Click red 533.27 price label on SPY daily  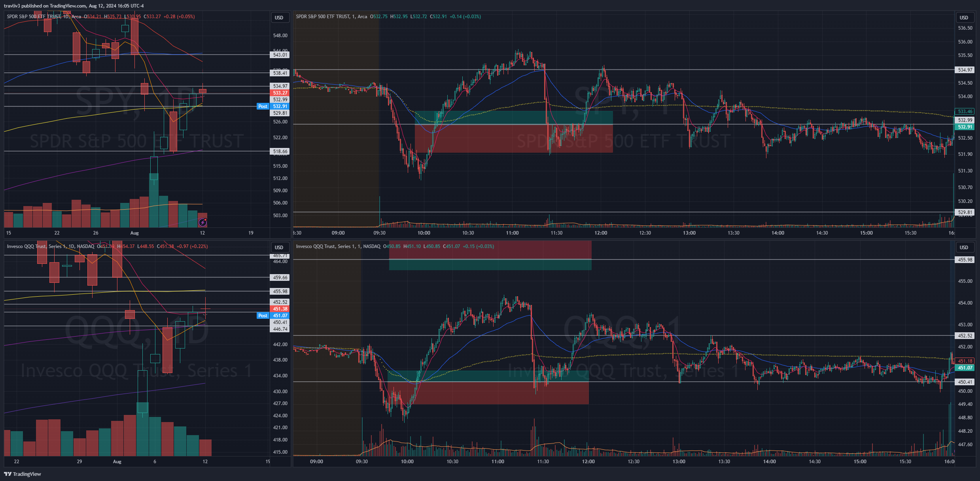pos(280,93)
